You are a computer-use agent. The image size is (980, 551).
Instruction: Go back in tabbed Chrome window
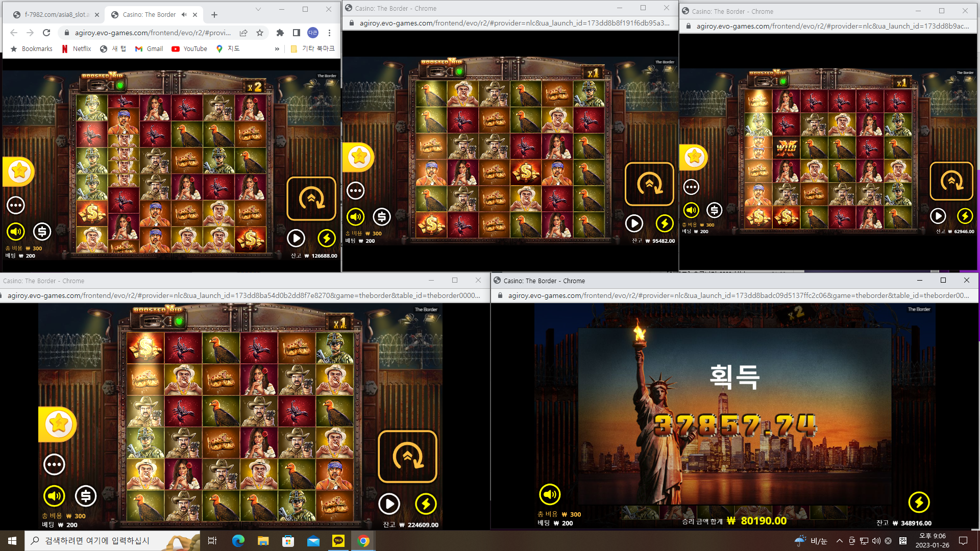coord(14,33)
